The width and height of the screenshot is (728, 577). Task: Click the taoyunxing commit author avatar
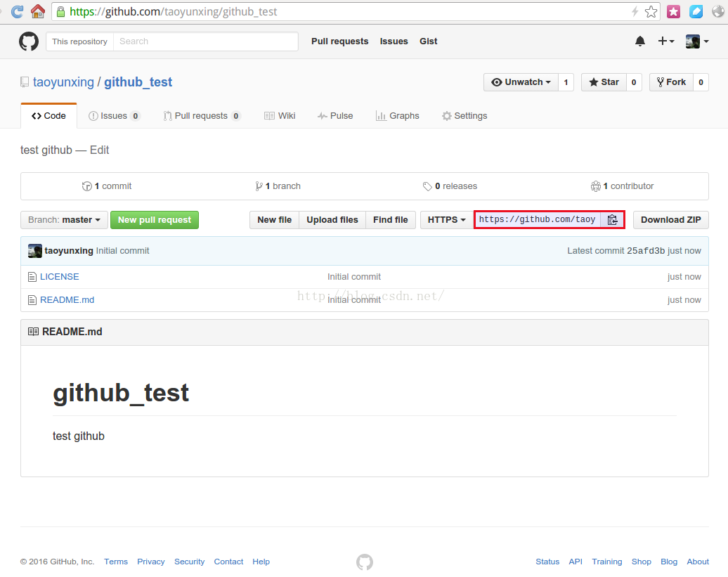(x=35, y=251)
